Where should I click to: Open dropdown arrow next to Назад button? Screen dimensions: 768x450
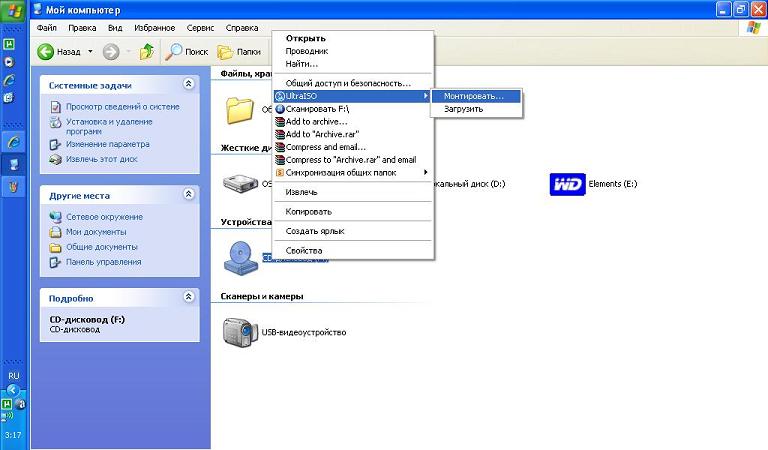click(x=90, y=51)
